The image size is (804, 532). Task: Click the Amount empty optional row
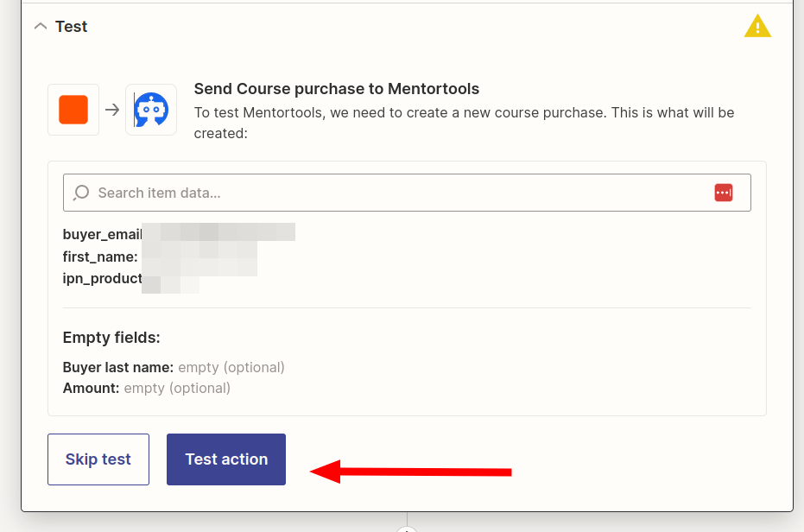(146, 388)
